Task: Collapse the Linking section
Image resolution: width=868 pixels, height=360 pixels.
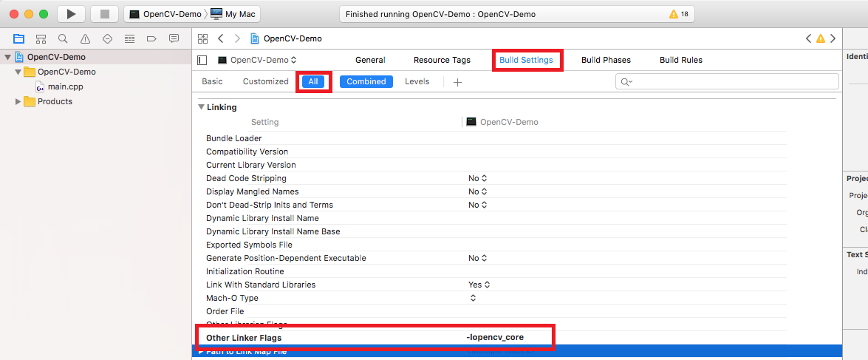Action: (x=201, y=107)
